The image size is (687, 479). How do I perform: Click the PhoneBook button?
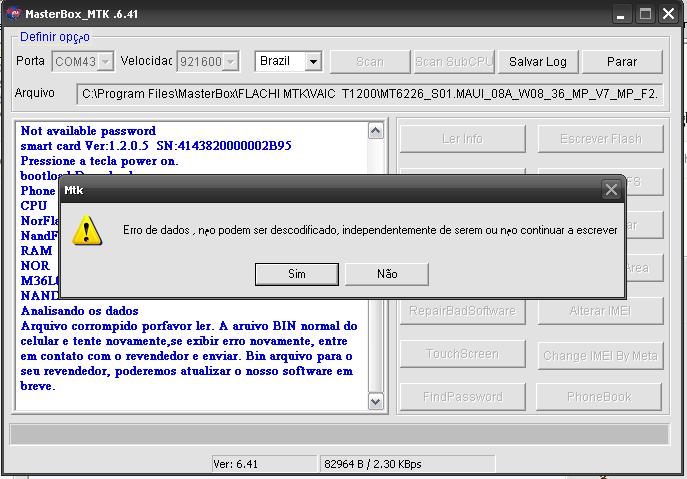click(x=599, y=397)
